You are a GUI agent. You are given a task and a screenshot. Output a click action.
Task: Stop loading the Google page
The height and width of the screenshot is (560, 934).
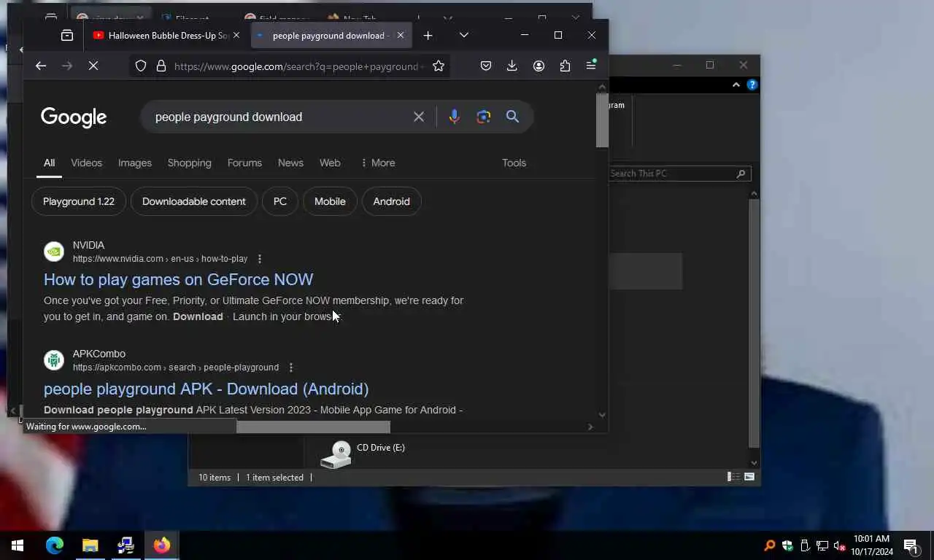[x=93, y=66]
